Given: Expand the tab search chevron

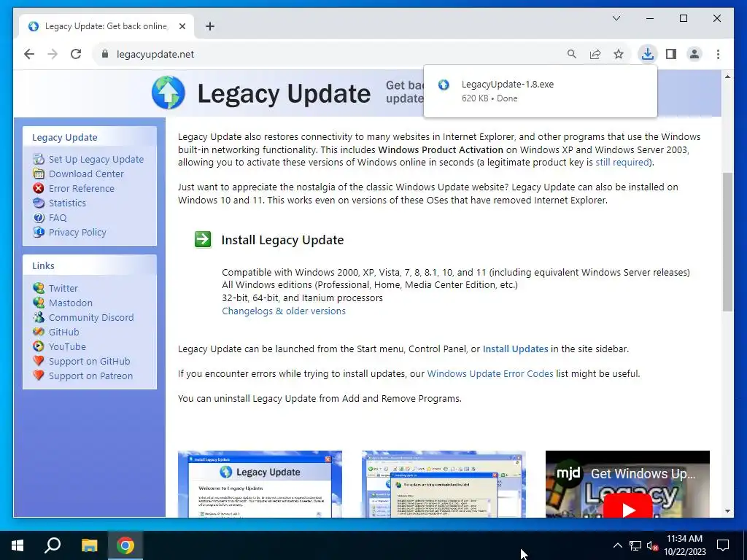Looking at the screenshot, I should [x=616, y=18].
